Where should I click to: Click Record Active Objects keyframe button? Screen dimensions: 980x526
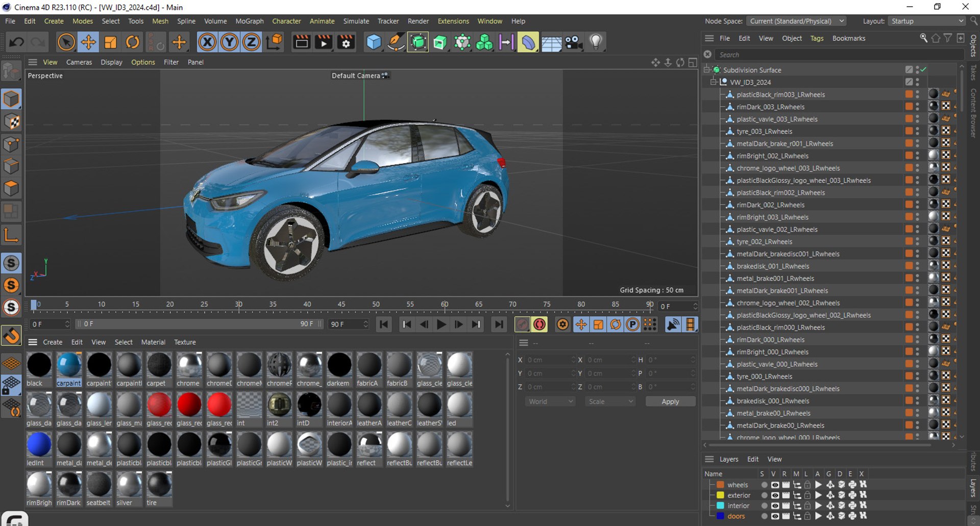tap(522, 324)
